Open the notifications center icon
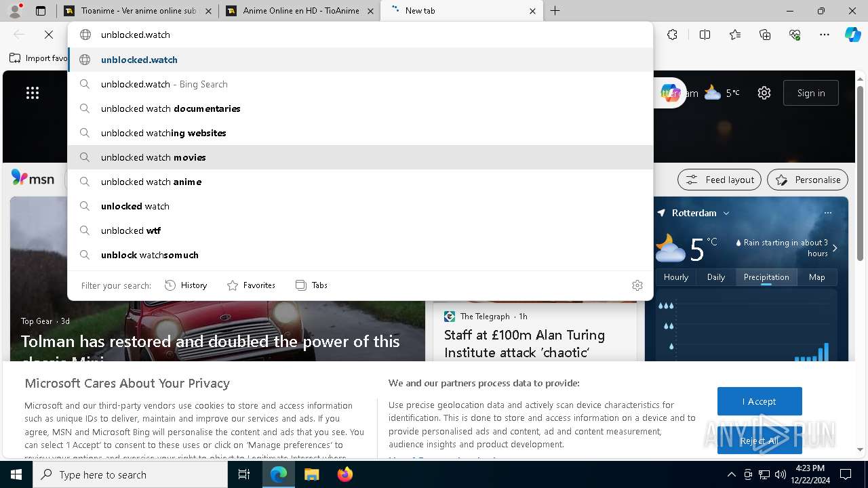868x488 pixels. click(846, 474)
